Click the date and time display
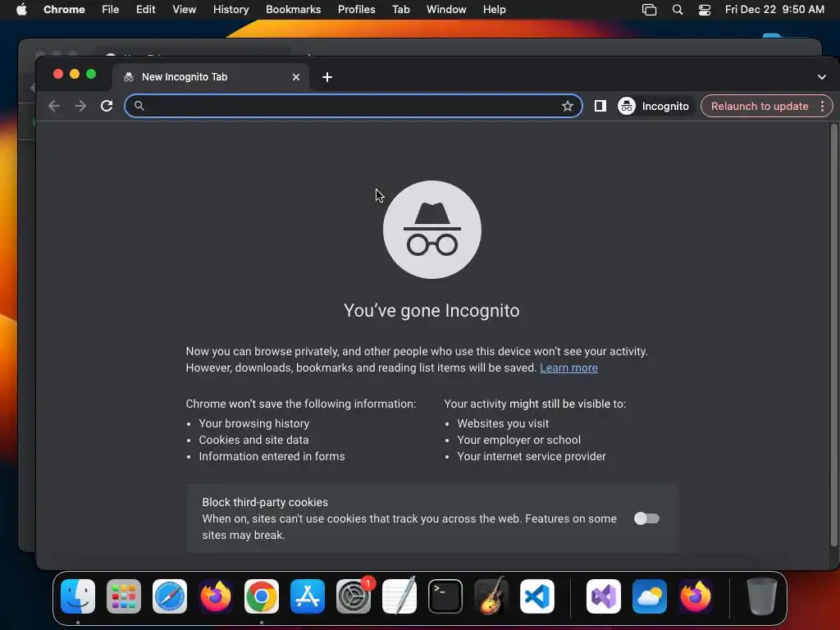Screen dimensions: 840x630 774,10
